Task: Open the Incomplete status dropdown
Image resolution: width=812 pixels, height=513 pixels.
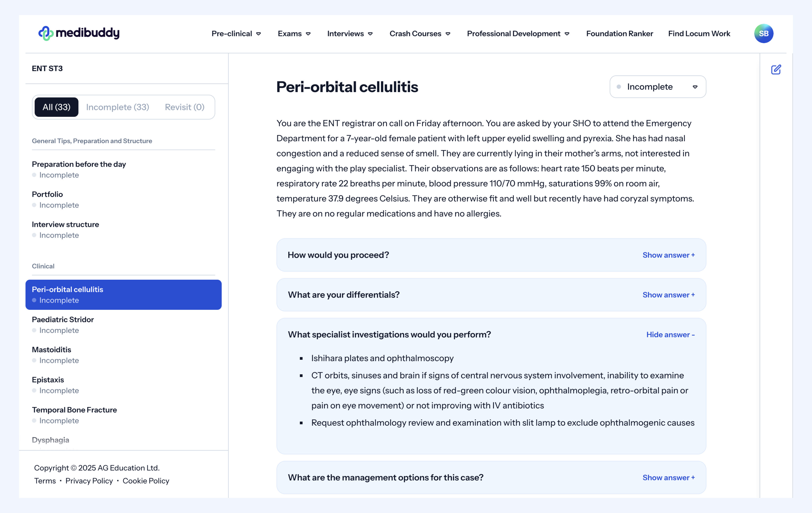Action: point(658,87)
